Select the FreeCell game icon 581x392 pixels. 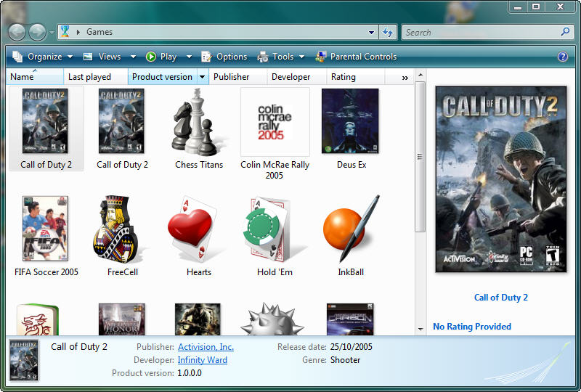(122, 229)
